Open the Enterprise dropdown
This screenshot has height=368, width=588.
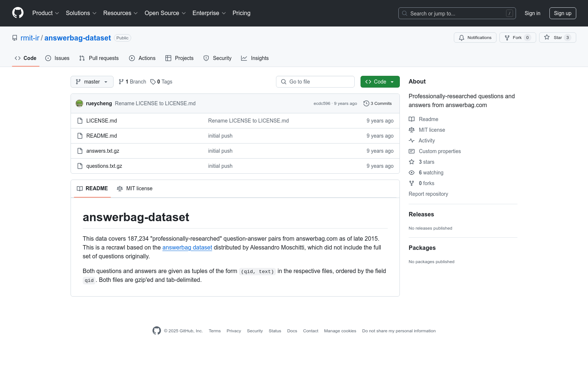point(209,13)
